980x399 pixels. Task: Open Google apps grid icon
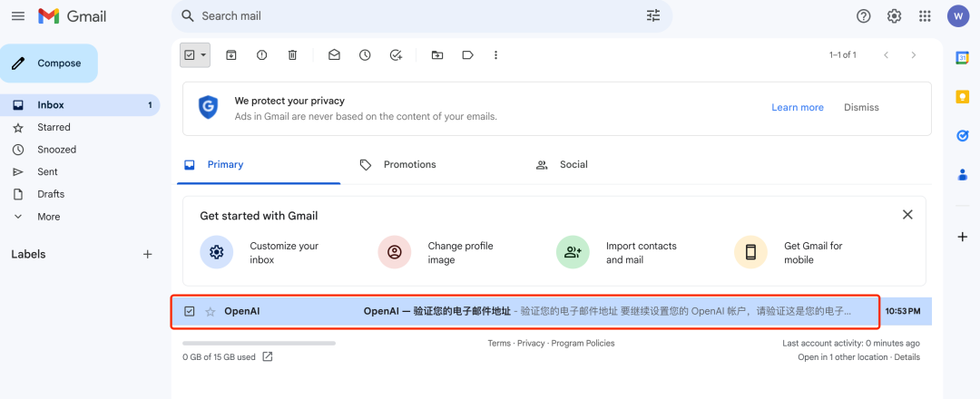tap(925, 16)
